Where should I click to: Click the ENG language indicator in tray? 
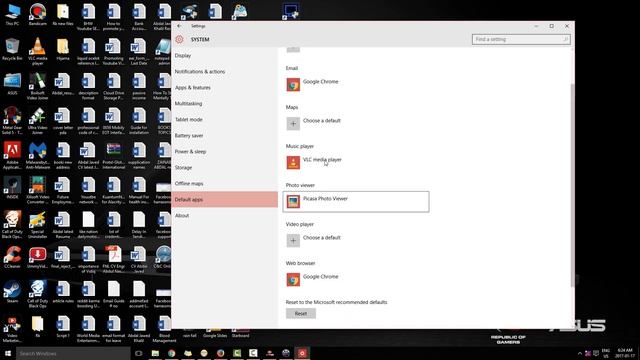tap(606, 353)
